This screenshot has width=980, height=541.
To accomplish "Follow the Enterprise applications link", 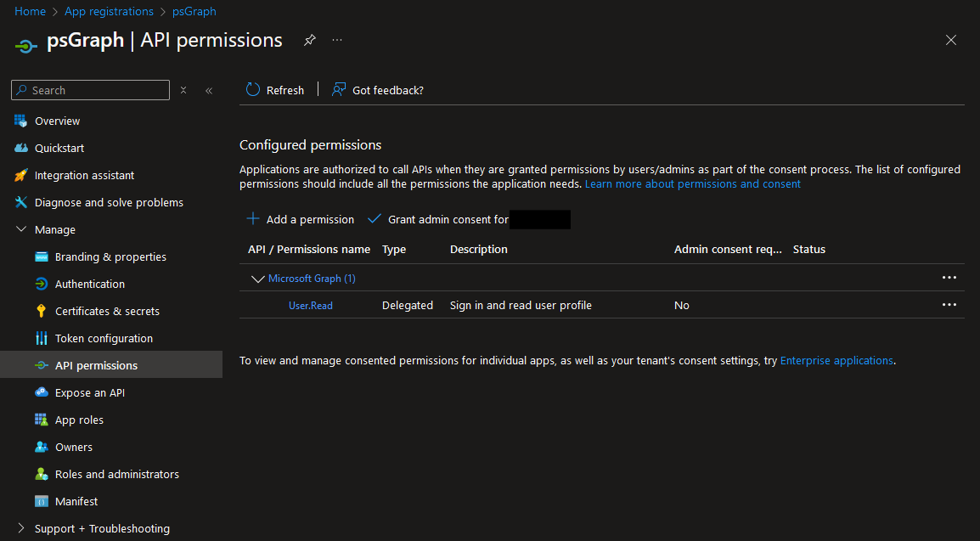I will (836, 360).
